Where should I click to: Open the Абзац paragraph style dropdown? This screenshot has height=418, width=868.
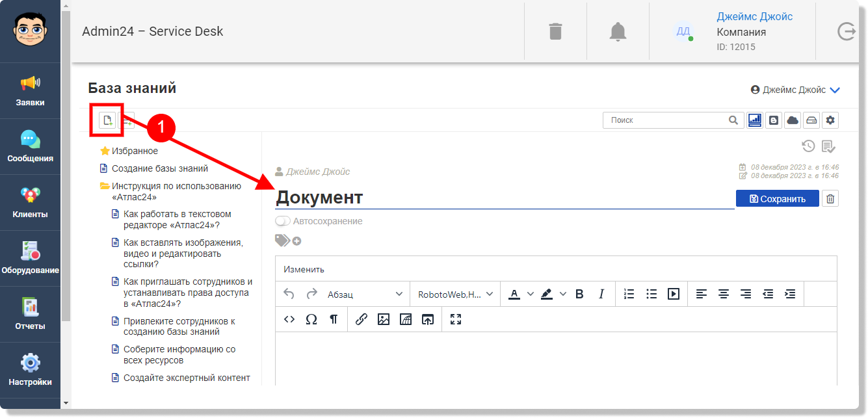(365, 294)
